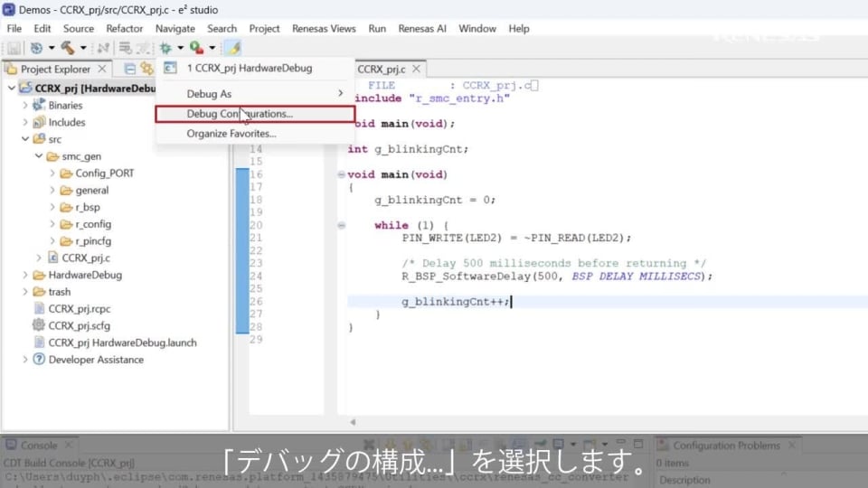868x488 pixels.
Task: Open the Navigate menu
Action: (x=175, y=28)
